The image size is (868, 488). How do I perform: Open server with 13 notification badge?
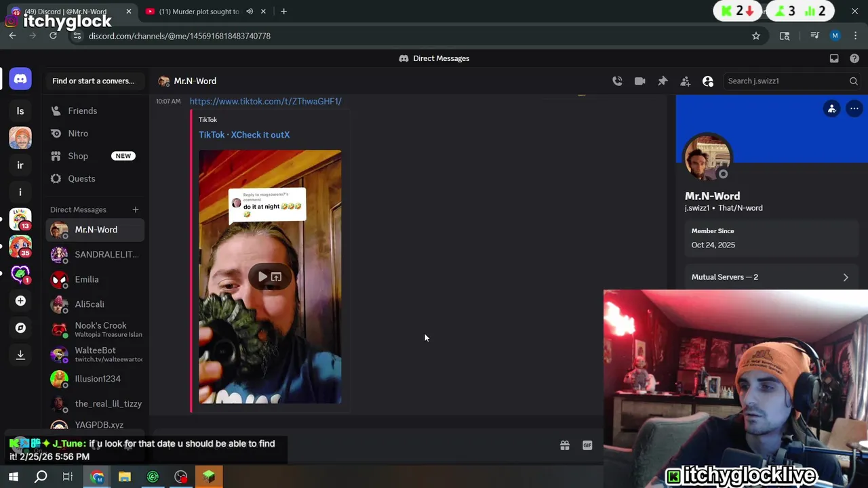[20, 220]
